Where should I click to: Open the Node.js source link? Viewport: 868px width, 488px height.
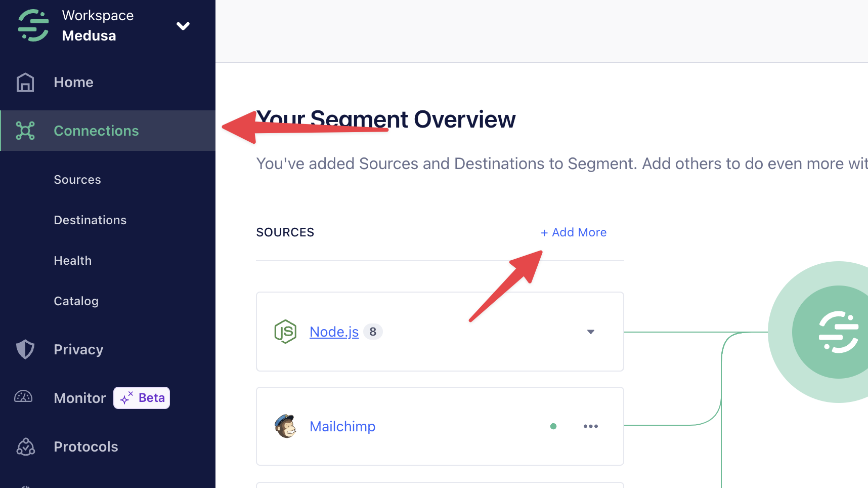coord(333,332)
